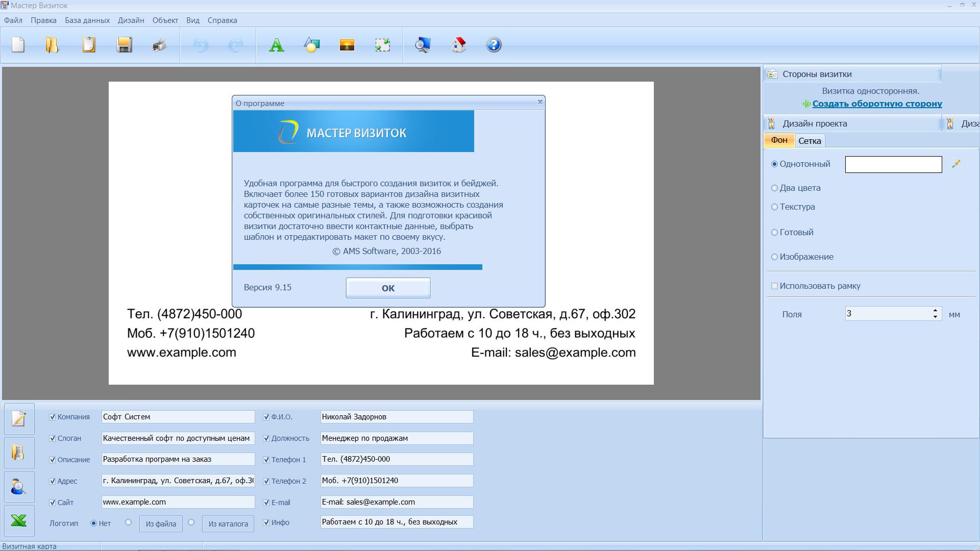Select the Текстура background option
Screen dimensions: 980x551
pos(774,207)
